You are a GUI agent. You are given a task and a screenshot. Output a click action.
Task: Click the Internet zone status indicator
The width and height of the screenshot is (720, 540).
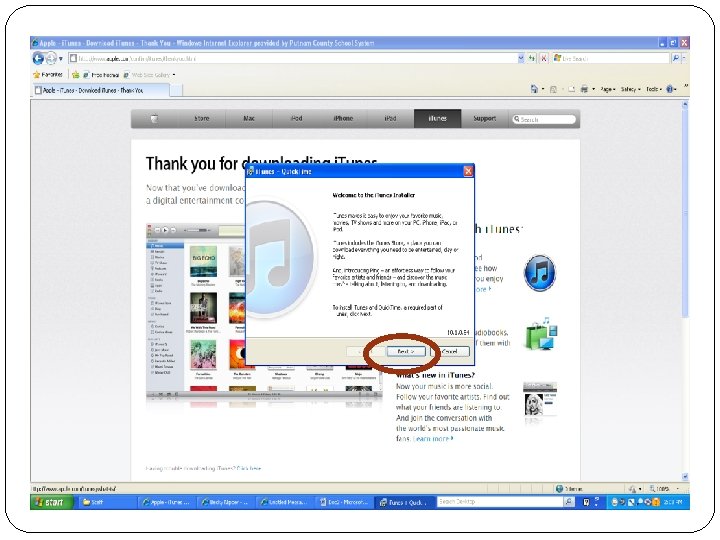[569, 489]
